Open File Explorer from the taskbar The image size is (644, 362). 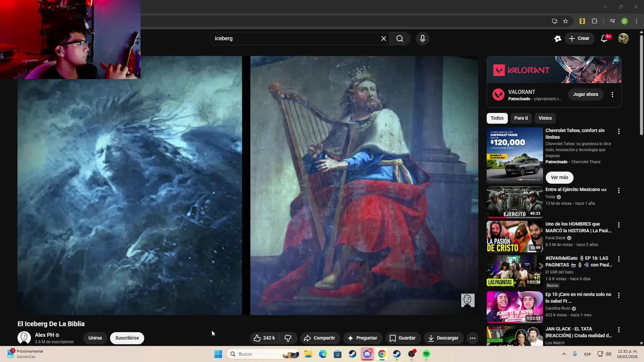pyautogui.click(x=308, y=354)
